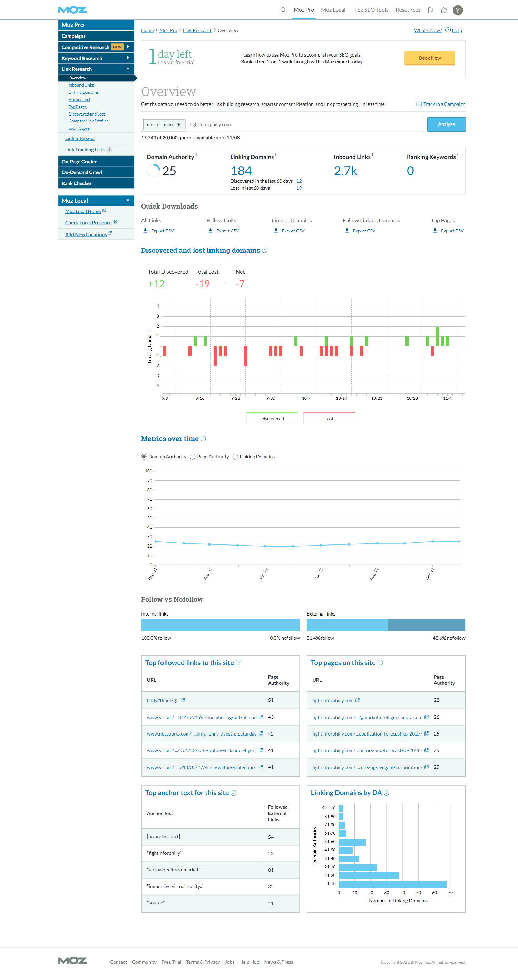This screenshot has height=980, width=518.
Task: Open info icon beside Metrics over time
Action: [203, 439]
